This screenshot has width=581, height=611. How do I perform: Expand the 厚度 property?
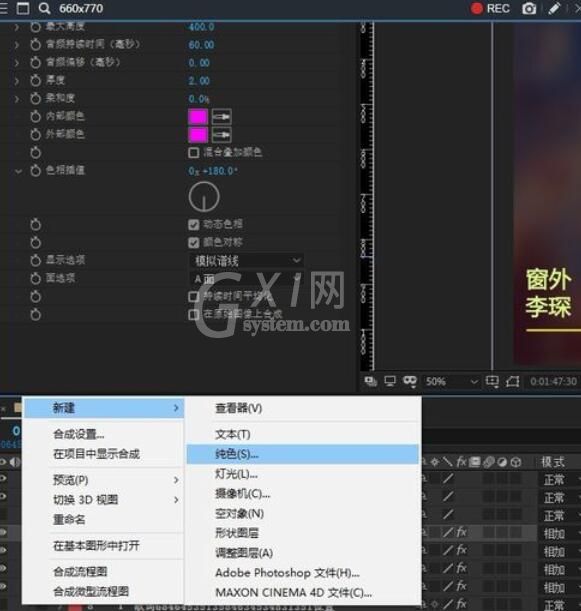coord(17,81)
